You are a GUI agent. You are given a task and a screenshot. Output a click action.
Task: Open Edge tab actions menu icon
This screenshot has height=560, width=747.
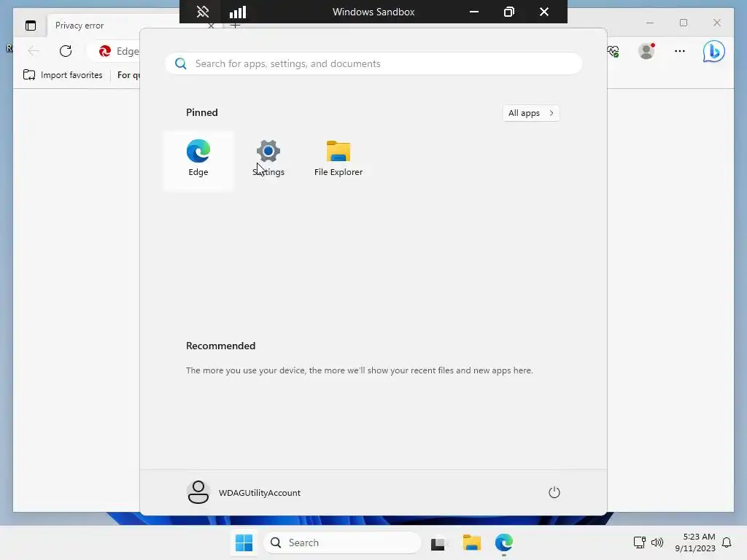(x=31, y=26)
